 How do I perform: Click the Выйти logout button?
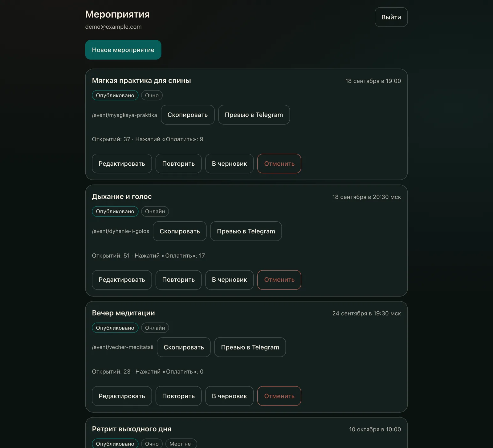[x=391, y=17]
